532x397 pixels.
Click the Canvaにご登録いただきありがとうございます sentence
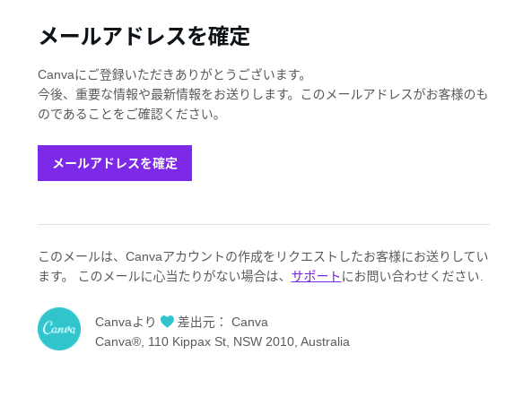pos(172,75)
